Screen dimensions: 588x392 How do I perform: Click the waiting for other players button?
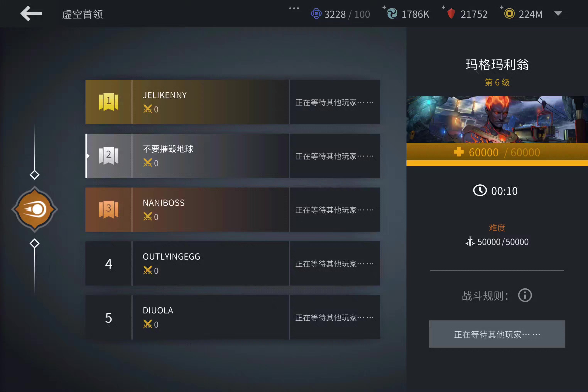coord(497,334)
